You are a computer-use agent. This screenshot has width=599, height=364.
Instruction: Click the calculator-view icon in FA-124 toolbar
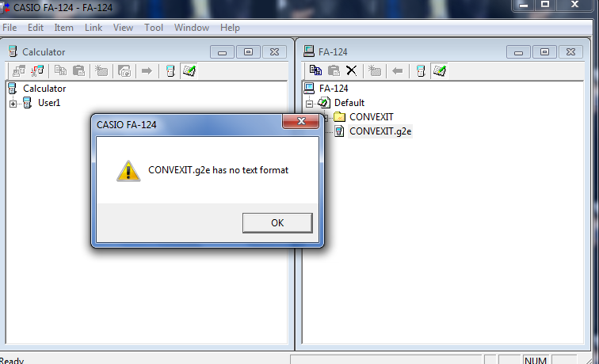click(421, 70)
